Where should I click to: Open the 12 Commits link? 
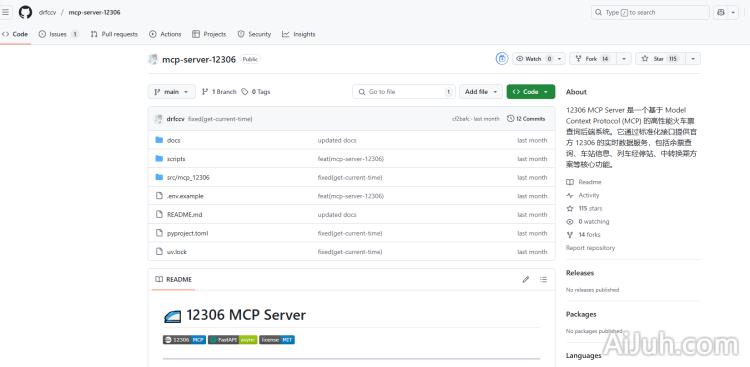526,119
